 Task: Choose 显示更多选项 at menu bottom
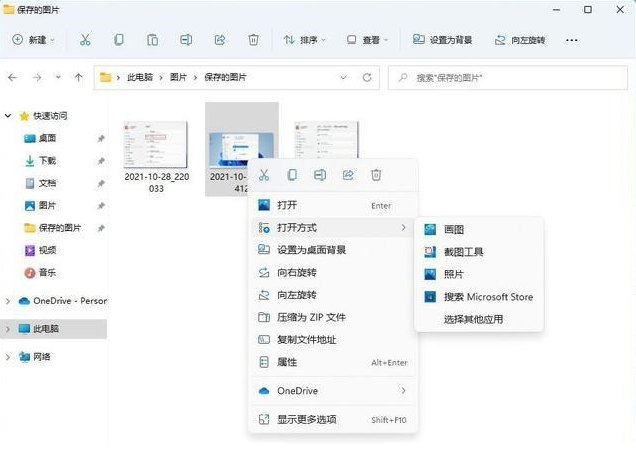click(333, 419)
